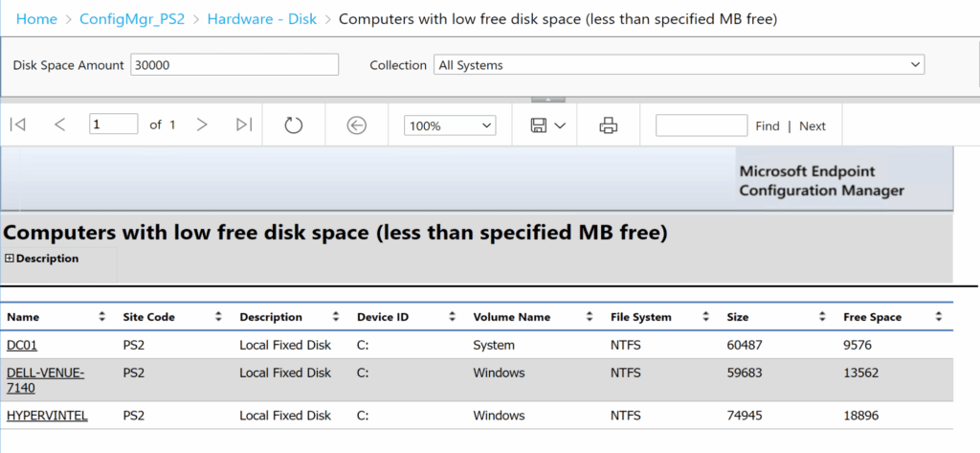Jump to the last report page
This screenshot has width=980, height=453.
(x=244, y=125)
